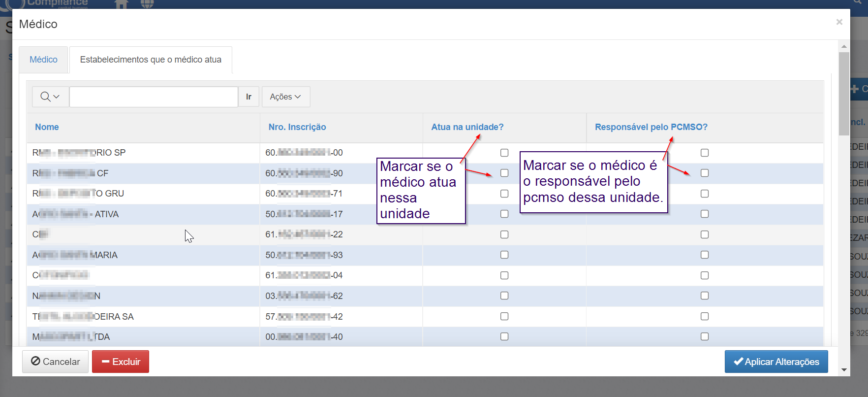Sort by the Nome column header
This screenshot has width=868, height=397.
47,127
